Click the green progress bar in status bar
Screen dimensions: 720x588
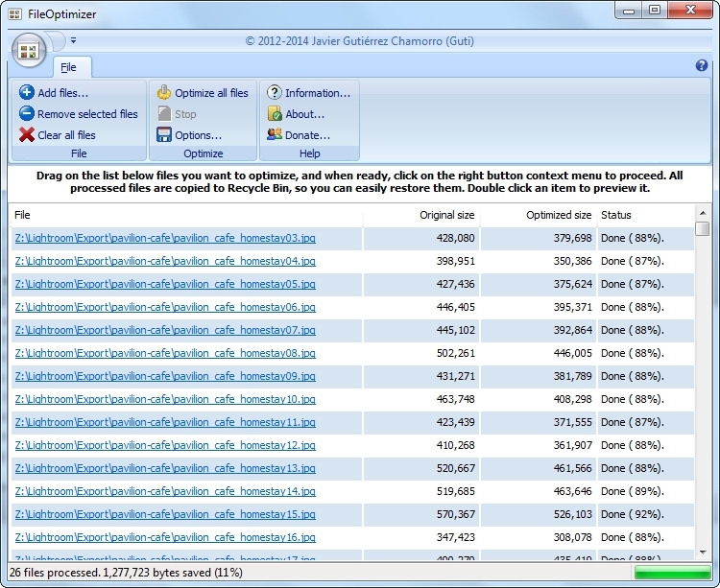point(673,573)
